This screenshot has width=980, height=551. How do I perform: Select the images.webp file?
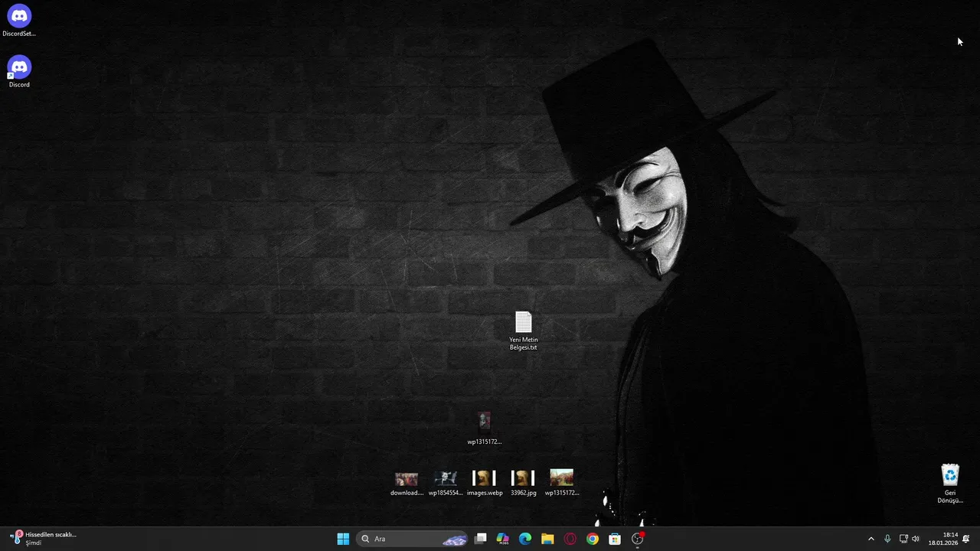pyautogui.click(x=485, y=483)
